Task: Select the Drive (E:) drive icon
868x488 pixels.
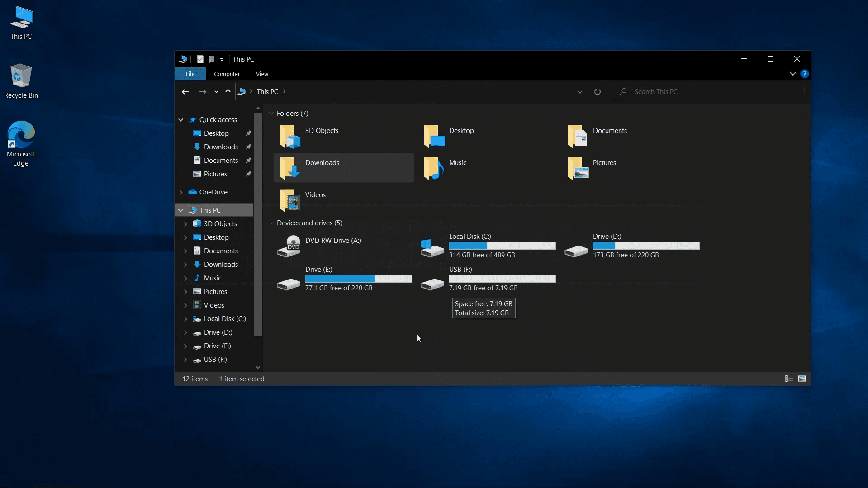Action: tap(289, 284)
